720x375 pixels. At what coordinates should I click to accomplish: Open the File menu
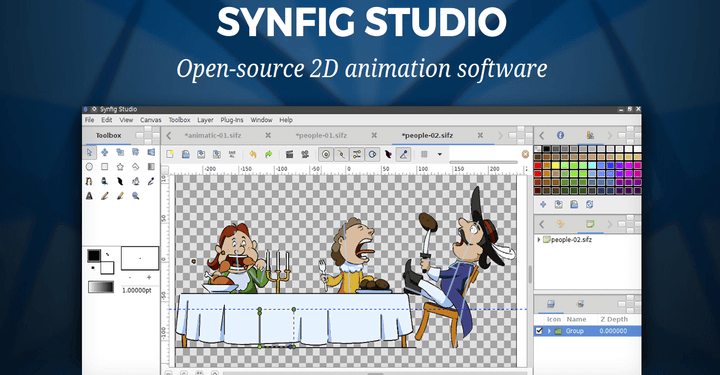click(x=90, y=120)
